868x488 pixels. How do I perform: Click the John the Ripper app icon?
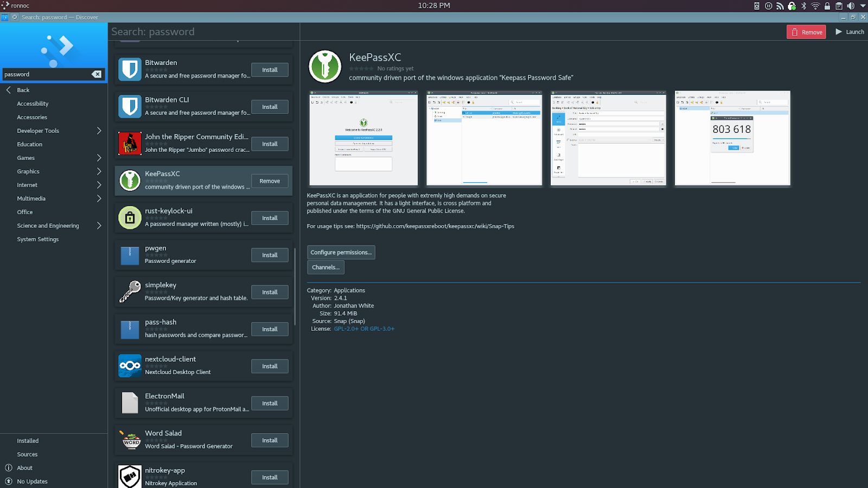coord(129,143)
